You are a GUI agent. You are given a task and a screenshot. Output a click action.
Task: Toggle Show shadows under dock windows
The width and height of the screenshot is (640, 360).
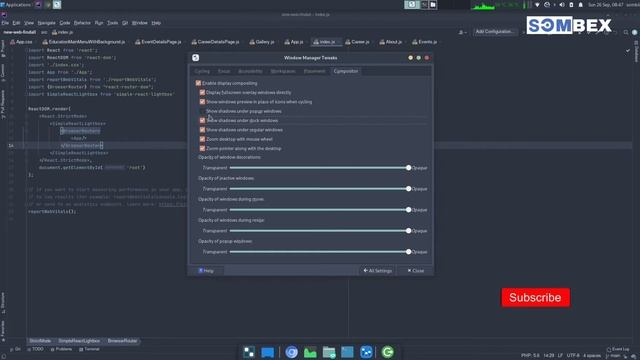click(202, 120)
